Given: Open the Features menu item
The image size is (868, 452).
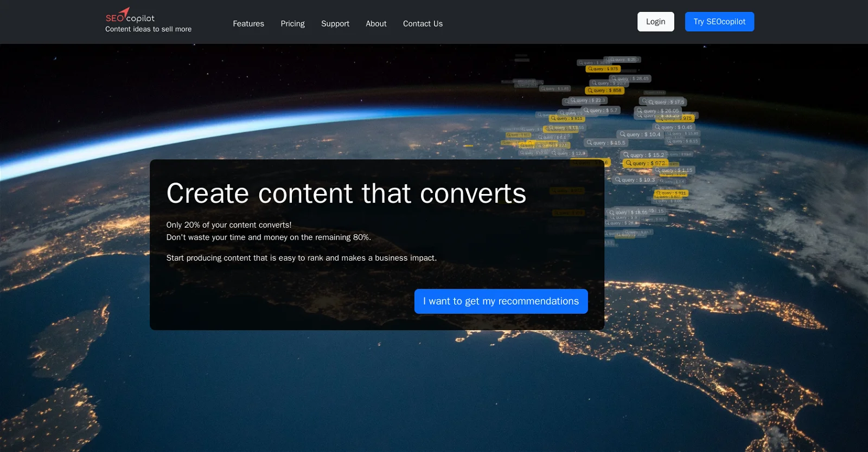Looking at the screenshot, I should tap(248, 24).
